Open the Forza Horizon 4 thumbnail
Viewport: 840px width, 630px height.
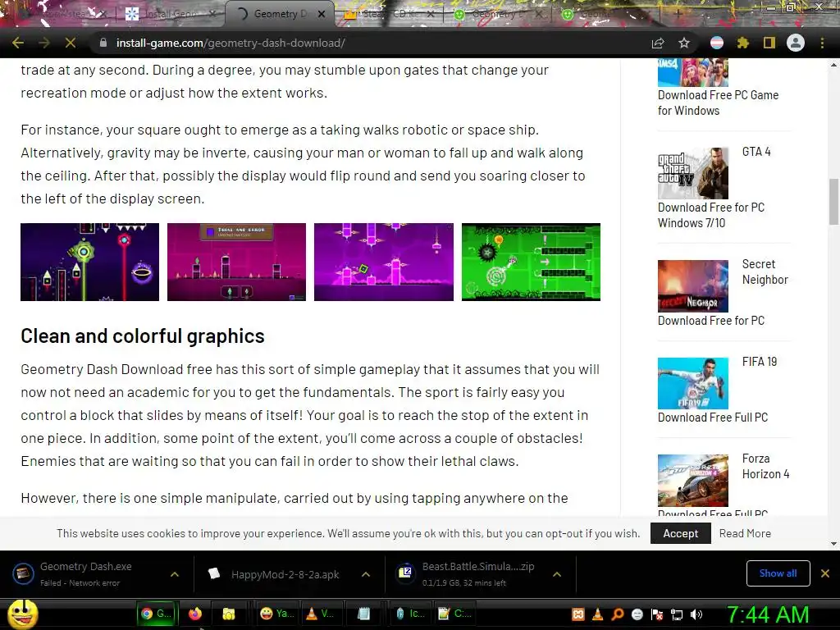(692, 481)
